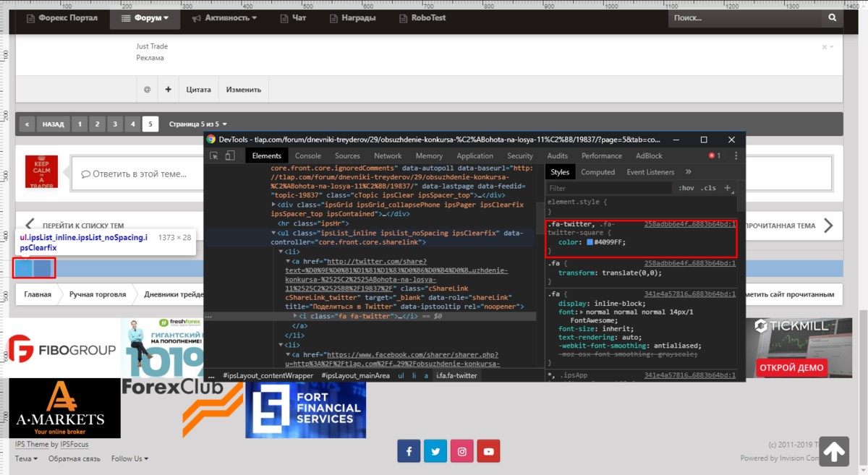Image resolution: width=868 pixels, height=475 pixels.
Task: Click the Изменить edit button
Action: tap(243, 90)
